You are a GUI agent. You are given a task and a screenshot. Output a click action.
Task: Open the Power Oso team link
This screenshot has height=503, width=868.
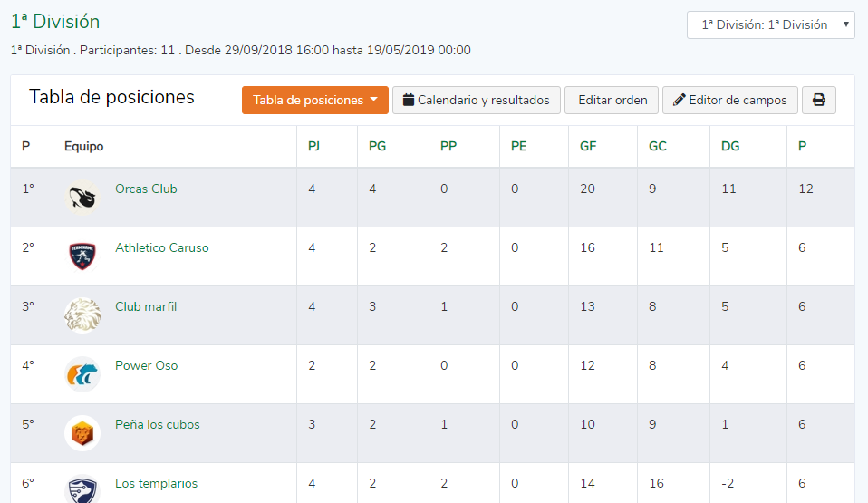click(147, 365)
